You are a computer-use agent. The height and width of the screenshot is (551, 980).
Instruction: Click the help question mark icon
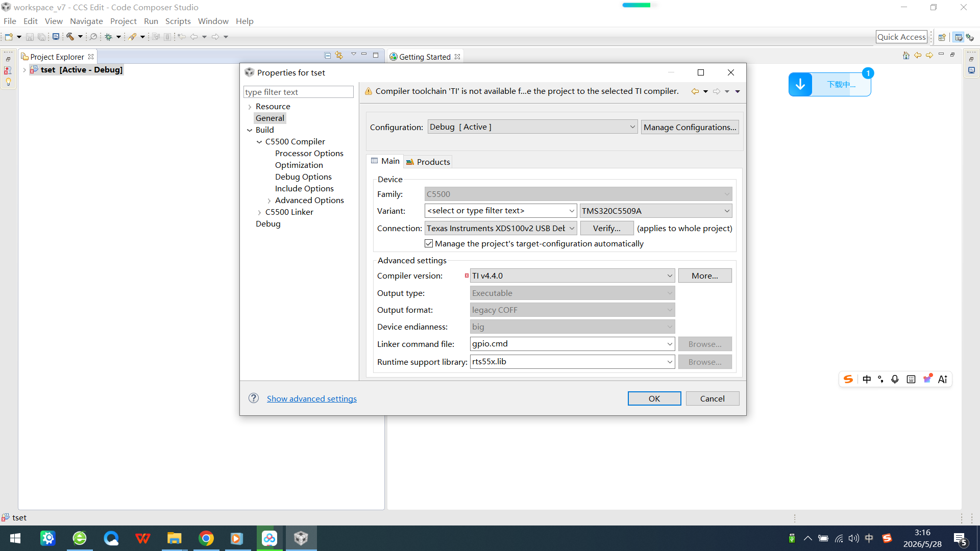pyautogui.click(x=254, y=398)
